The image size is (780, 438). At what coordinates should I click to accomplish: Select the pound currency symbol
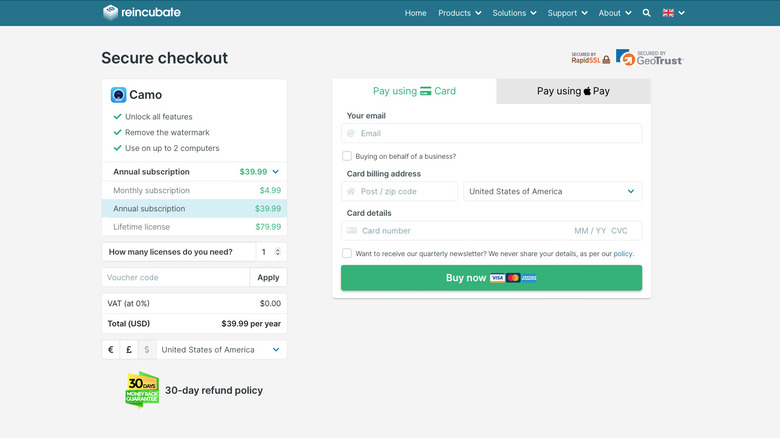tap(129, 350)
